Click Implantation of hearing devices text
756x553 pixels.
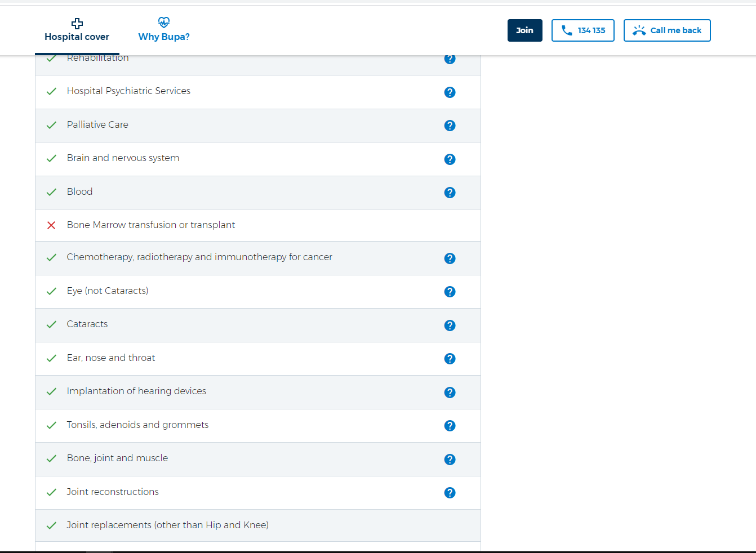tap(136, 391)
